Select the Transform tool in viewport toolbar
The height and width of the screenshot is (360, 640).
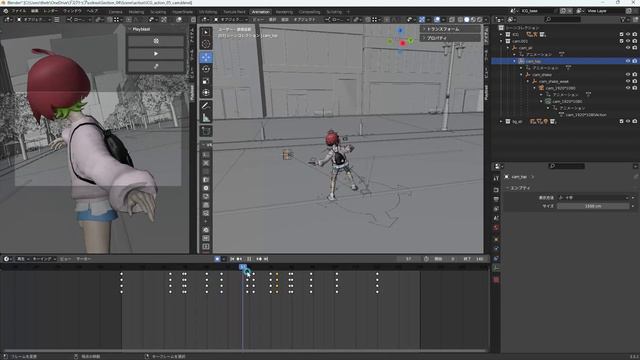tap(206, 93)
